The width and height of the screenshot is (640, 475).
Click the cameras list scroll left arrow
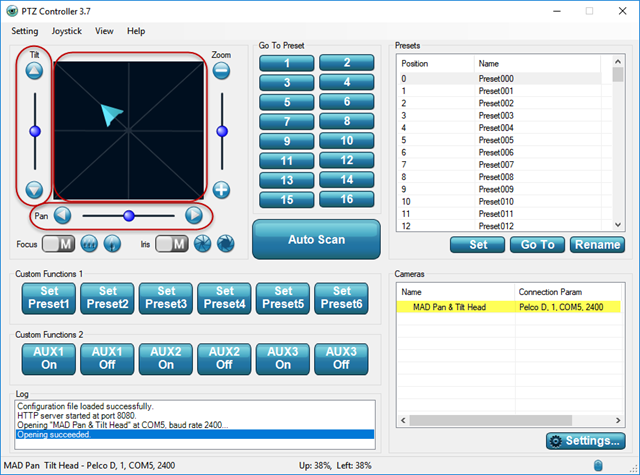tap(403, 420)
